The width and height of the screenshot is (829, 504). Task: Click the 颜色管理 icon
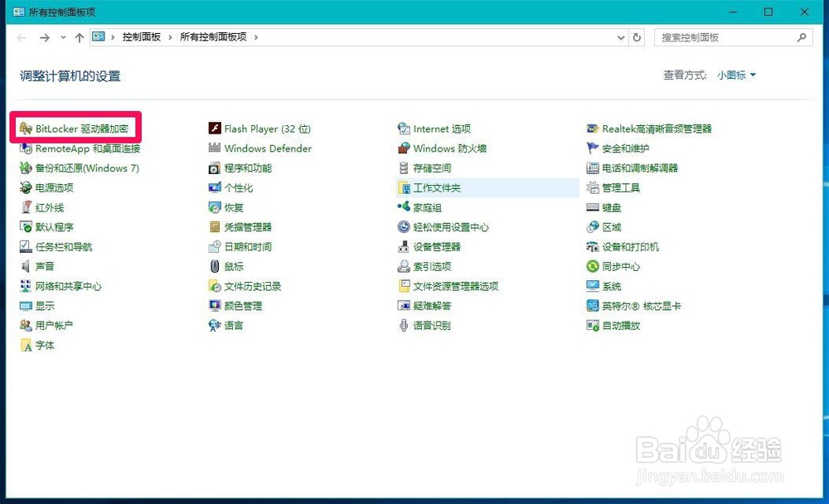click(x=215, y=306)
